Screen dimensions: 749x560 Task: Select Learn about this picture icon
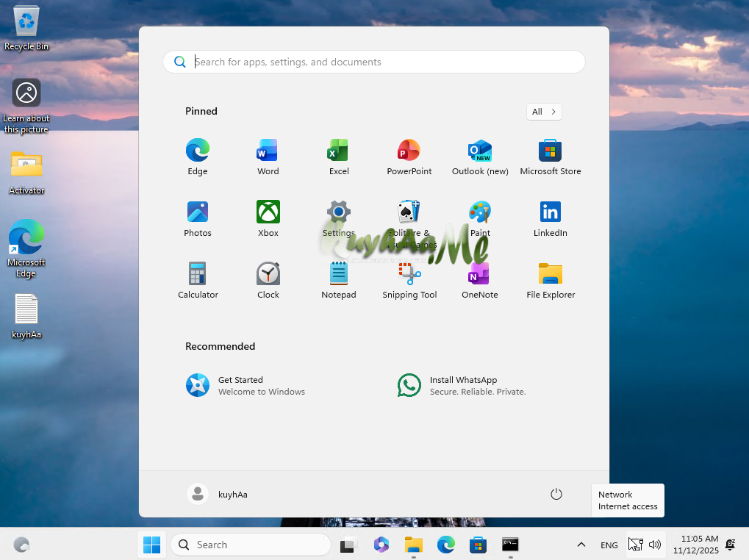click(26, 106)
